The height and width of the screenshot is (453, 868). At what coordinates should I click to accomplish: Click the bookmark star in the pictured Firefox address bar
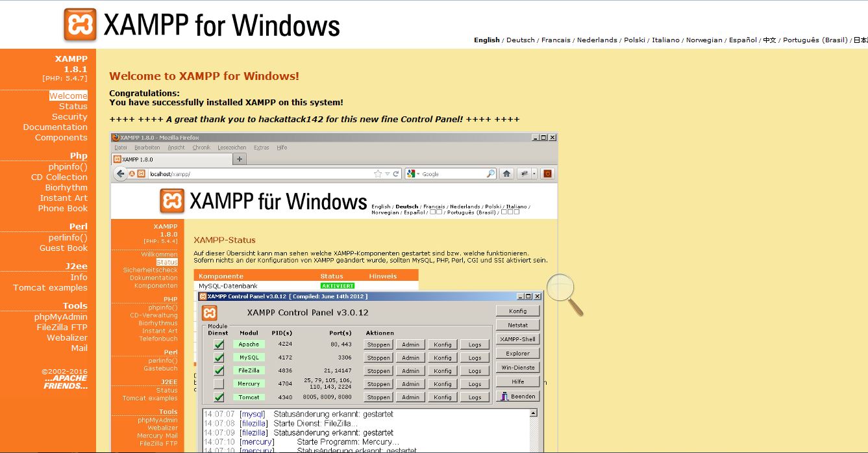click(378, 174)
